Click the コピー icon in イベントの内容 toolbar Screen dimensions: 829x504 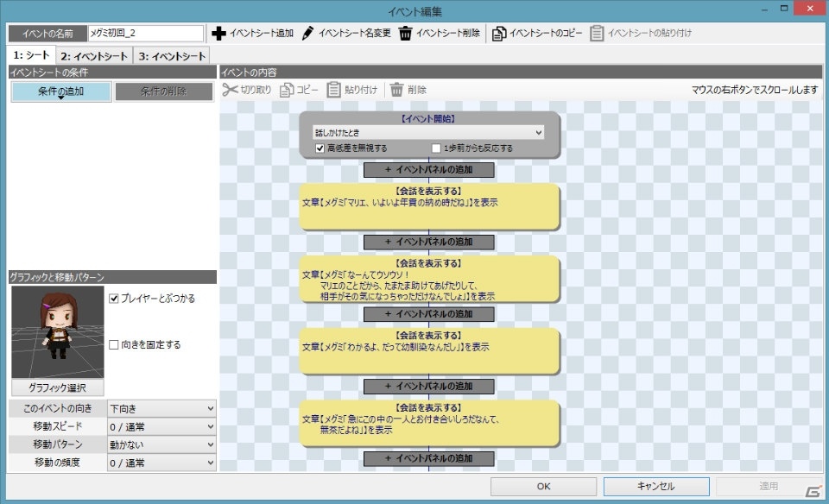tap(287, 90)
